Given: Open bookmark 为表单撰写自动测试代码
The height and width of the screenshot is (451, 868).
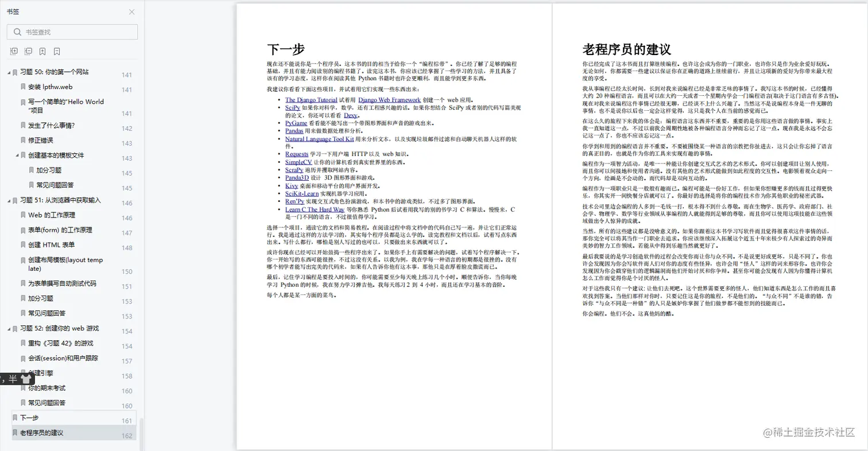Looking at the screenshot, I should tap(62, 283).
